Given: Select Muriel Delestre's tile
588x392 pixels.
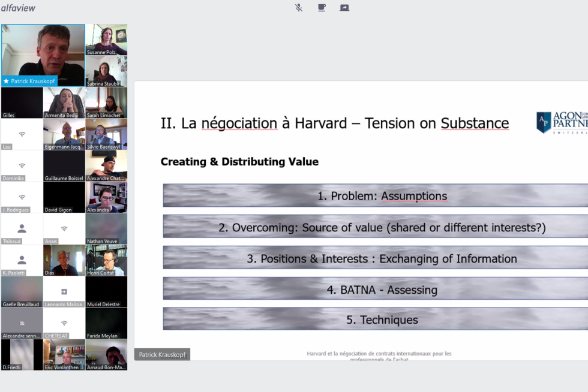Looking at the screenshot, I should click(107, 291).
